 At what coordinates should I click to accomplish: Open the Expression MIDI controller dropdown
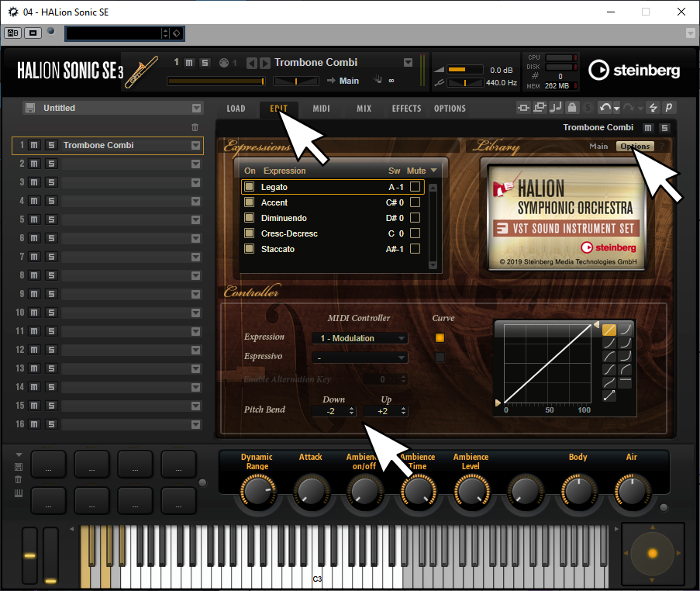[360, 338]
